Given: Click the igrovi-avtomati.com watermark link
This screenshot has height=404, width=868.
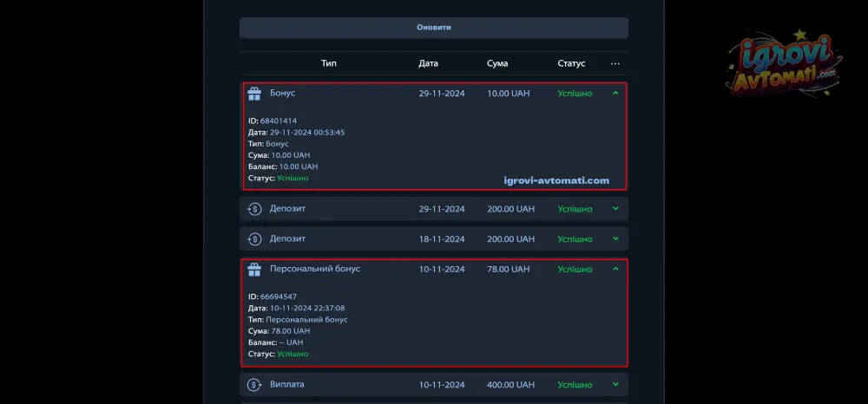Looking at the screenshot, I should [x=556, y=181].
